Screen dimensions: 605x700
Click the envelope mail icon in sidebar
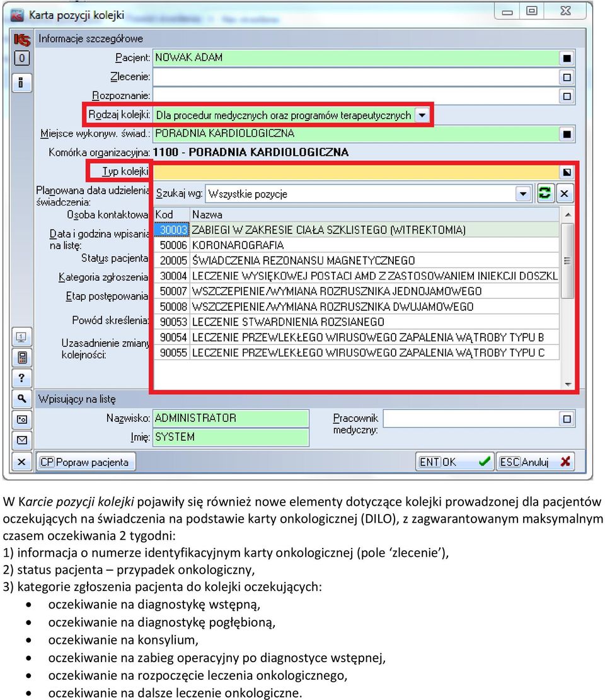pos(21,440)
